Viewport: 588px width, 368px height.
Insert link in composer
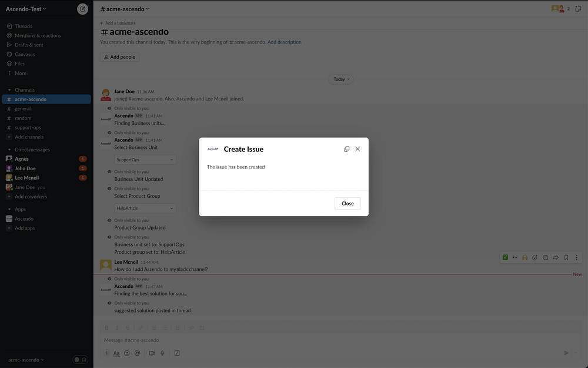click(x=141, y=327)
